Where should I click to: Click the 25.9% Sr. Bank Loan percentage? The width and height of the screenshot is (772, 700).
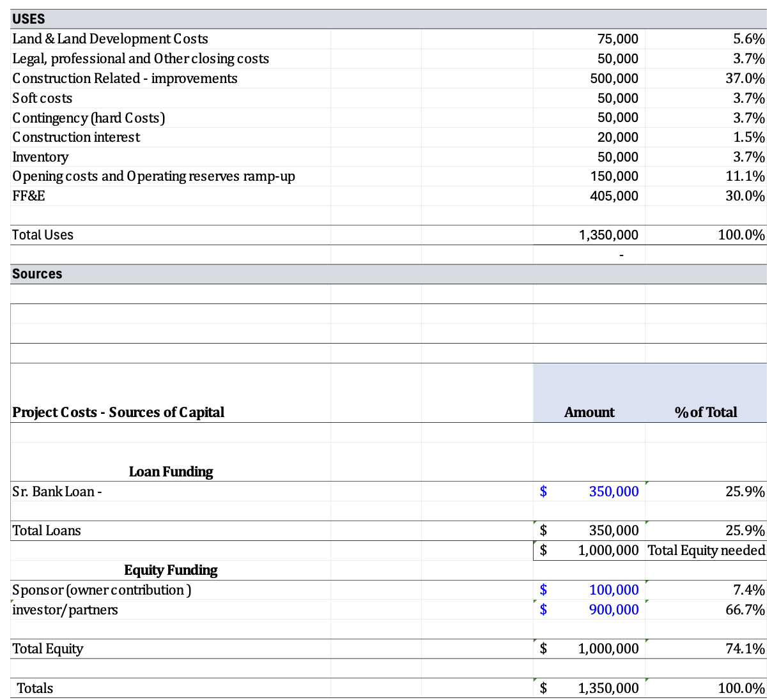[745, 492]
